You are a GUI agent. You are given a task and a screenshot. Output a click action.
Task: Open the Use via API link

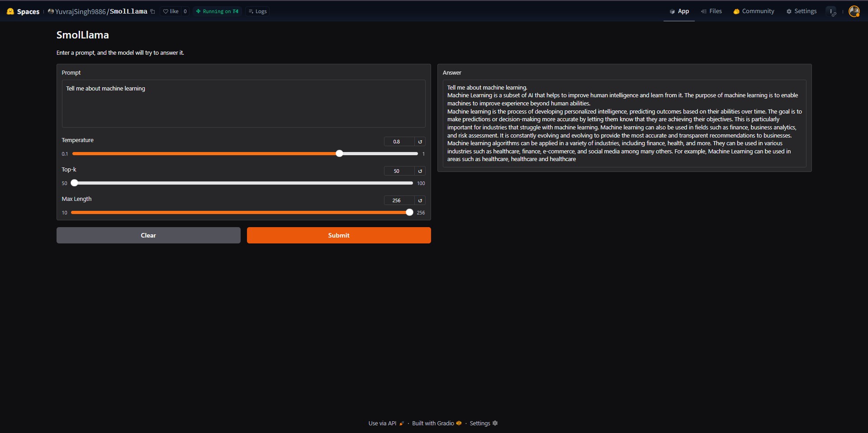[x=386, y=423]
